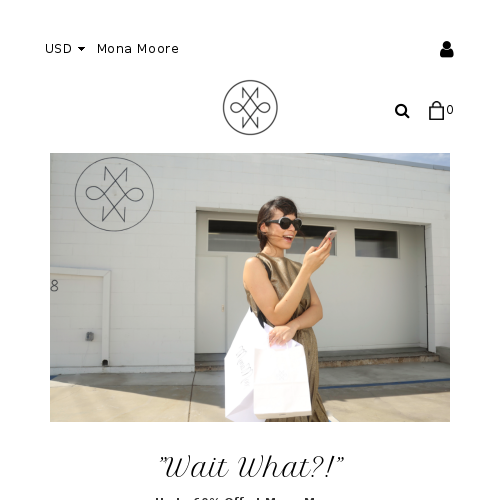Open the user account icon

[x=447, y=49]
